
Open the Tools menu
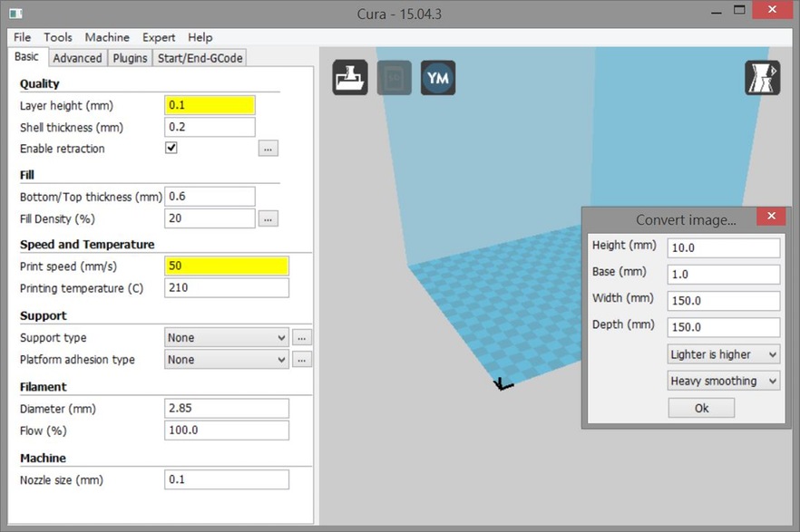click(58, 37)
